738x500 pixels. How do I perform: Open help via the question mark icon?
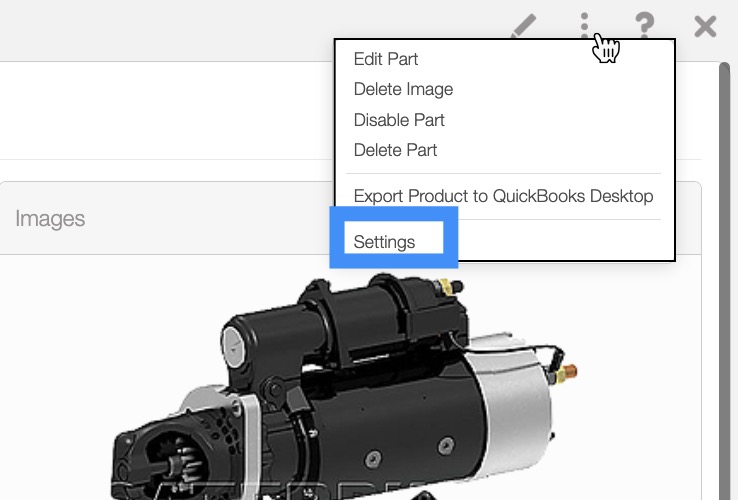coord(645,25)
